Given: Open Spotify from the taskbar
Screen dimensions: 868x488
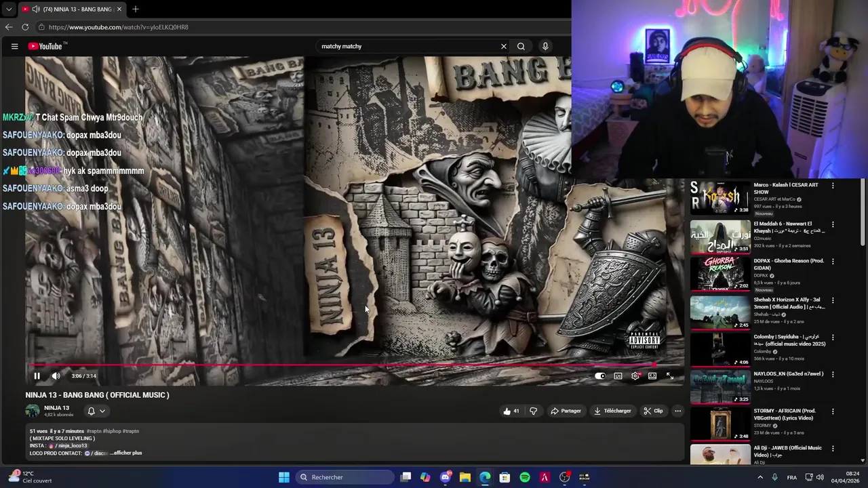Looking at the screenshot, I should tap(525, 477).
